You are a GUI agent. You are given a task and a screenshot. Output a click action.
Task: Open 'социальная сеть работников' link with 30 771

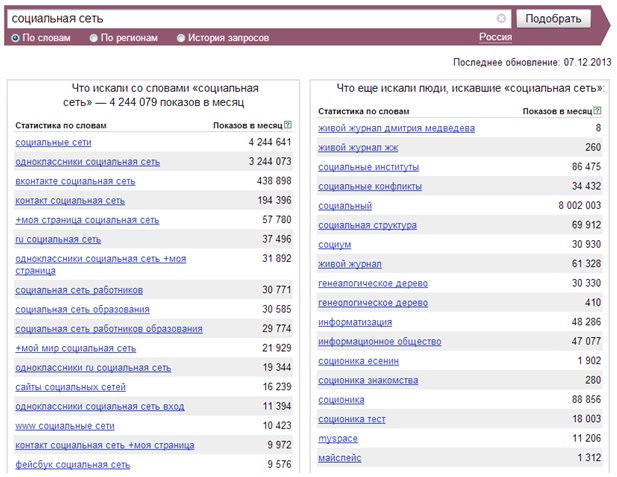point(79,290)
